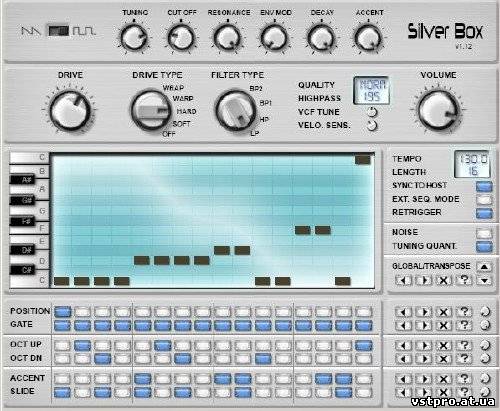Disable the Tuning Quant. switch
500x411 pixels.
(484, 246)
